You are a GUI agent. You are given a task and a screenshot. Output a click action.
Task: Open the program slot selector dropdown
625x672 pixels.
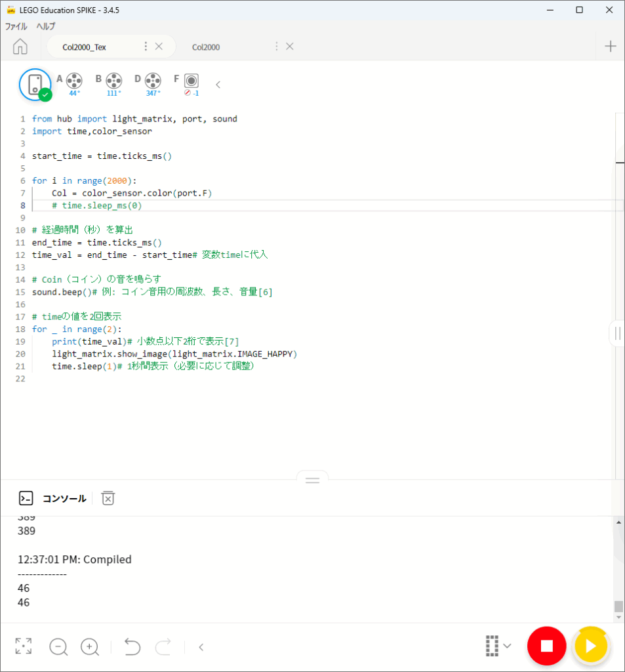coord(498,646)
